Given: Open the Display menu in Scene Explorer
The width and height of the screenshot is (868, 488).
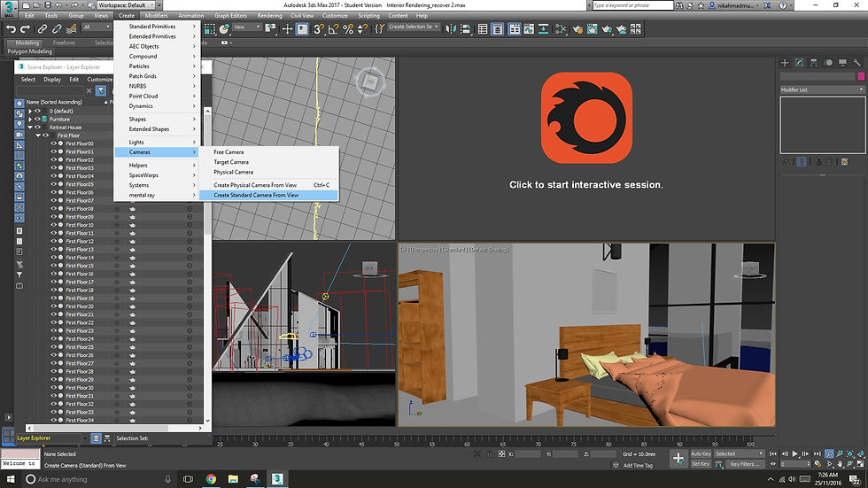Looking at the screenshot, I should click(52, 79).
